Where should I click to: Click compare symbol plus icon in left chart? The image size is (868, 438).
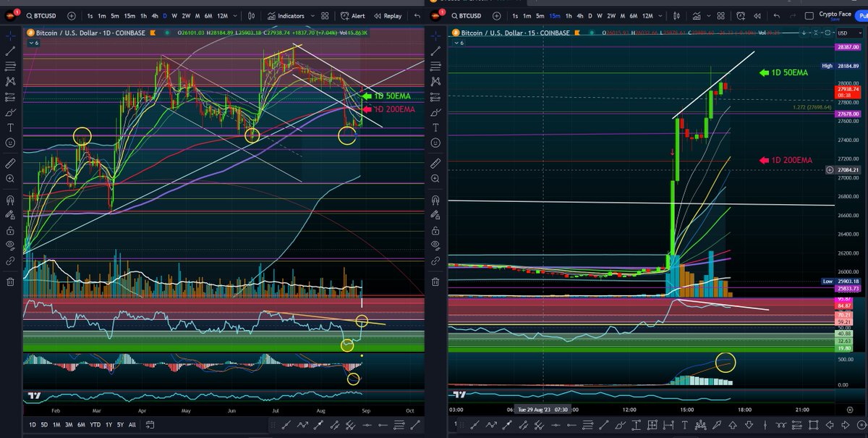coord(72,15)
